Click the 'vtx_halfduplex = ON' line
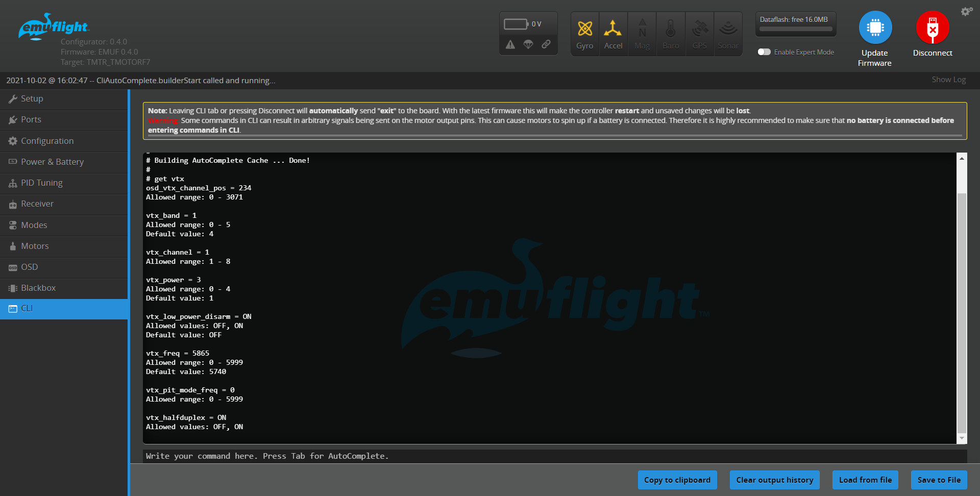The image size is (980, 496). click(x=186, y=417)
